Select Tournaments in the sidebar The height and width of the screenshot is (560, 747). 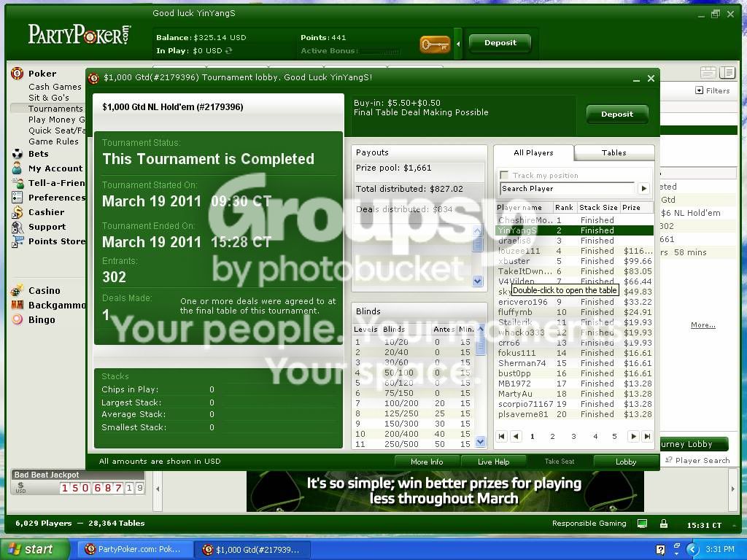pos(55,109)
